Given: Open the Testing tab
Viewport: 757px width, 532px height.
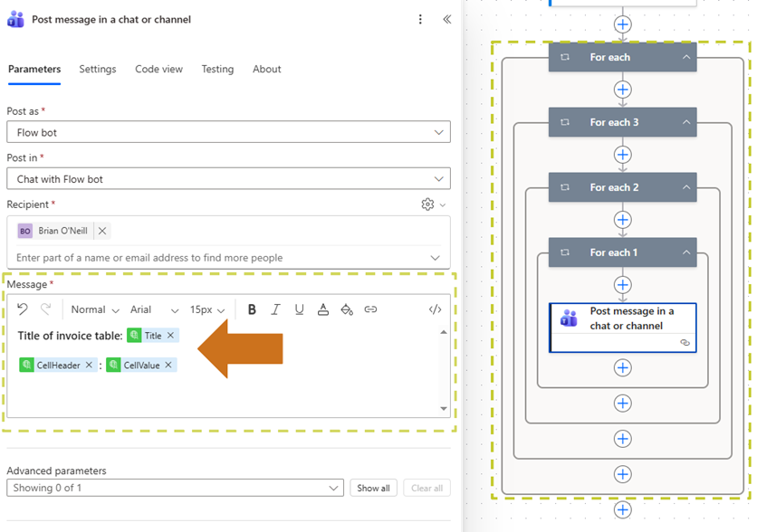Looking at the screenshot, I should tap(217, 69).
